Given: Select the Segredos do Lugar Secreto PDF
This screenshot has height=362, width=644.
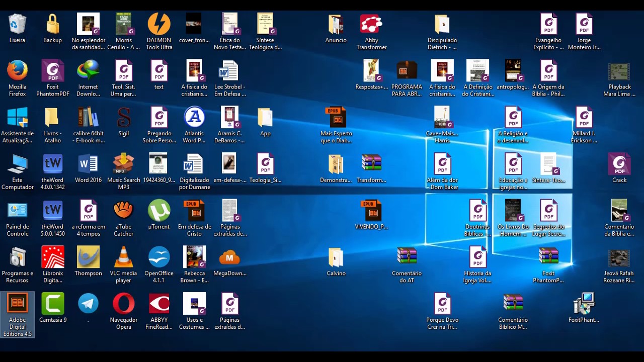Looking at the screenshot, I should (x=548, y=211).
